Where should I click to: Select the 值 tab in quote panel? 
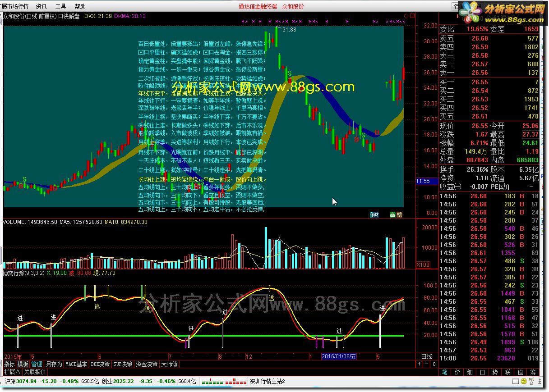coord(521,372)
